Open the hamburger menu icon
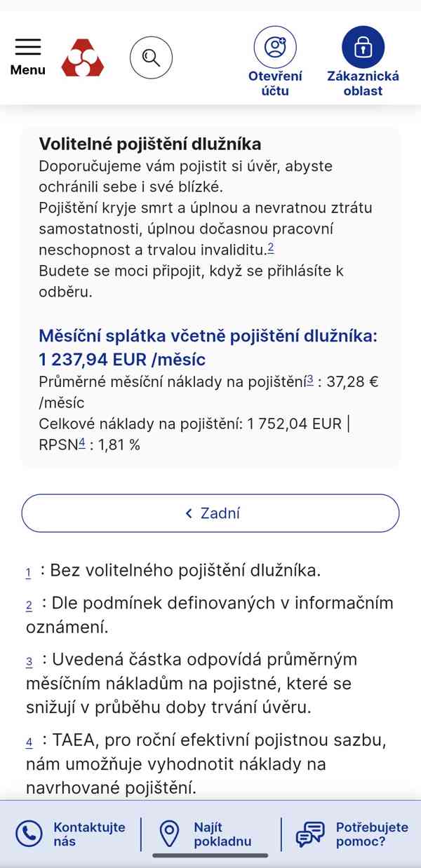The height and width of the screenshot is (868, 421). 28,47
